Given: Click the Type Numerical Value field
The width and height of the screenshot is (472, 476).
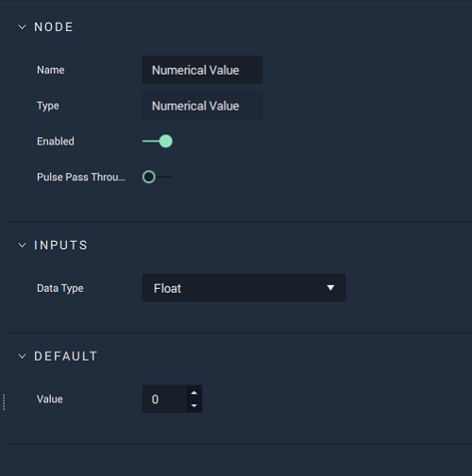Looking at the screenshot, I should tap(202, 106).
